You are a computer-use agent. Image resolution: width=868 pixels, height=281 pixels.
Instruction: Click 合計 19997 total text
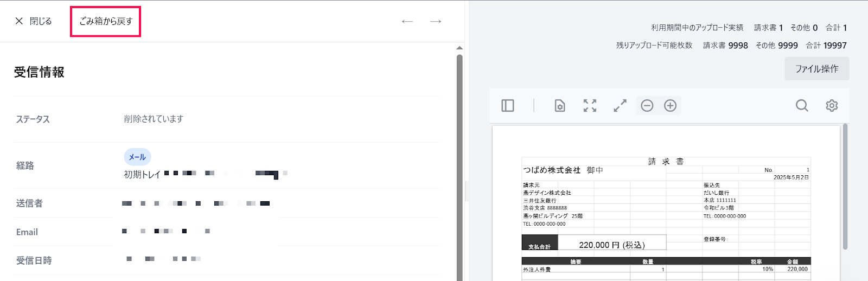click(826, 46)
